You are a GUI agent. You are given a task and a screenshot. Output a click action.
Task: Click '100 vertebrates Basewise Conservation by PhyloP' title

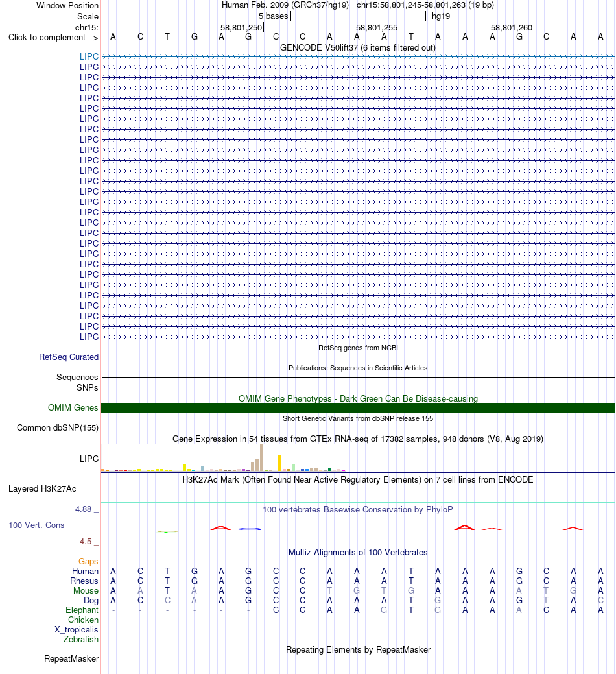click(x=358, y=510)
